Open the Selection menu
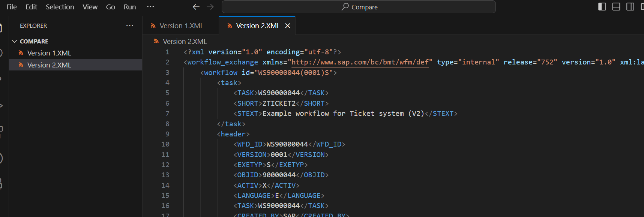This screenshot has width=644, height=217. pos(60,7)
